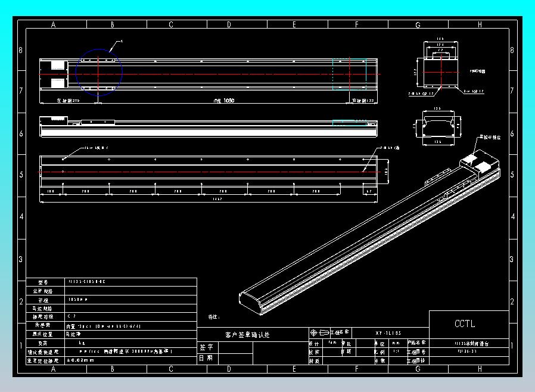Select the overall length dimension in bottom view
The width and height of the screenshot is (535, 392).
(x=217, y=199)
